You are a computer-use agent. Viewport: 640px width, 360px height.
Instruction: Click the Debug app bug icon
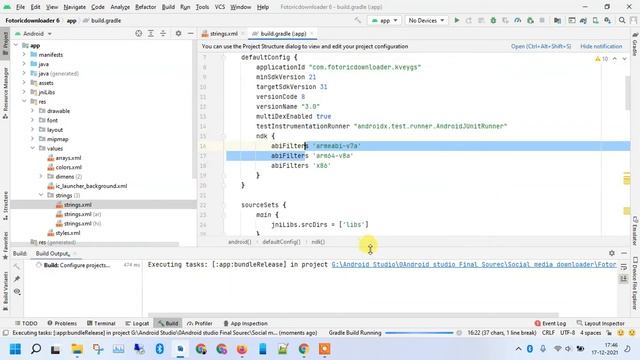493,20
